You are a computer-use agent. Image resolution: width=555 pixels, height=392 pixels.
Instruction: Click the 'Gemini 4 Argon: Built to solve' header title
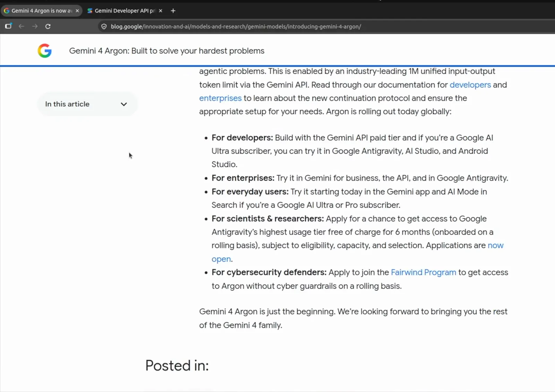166,51
